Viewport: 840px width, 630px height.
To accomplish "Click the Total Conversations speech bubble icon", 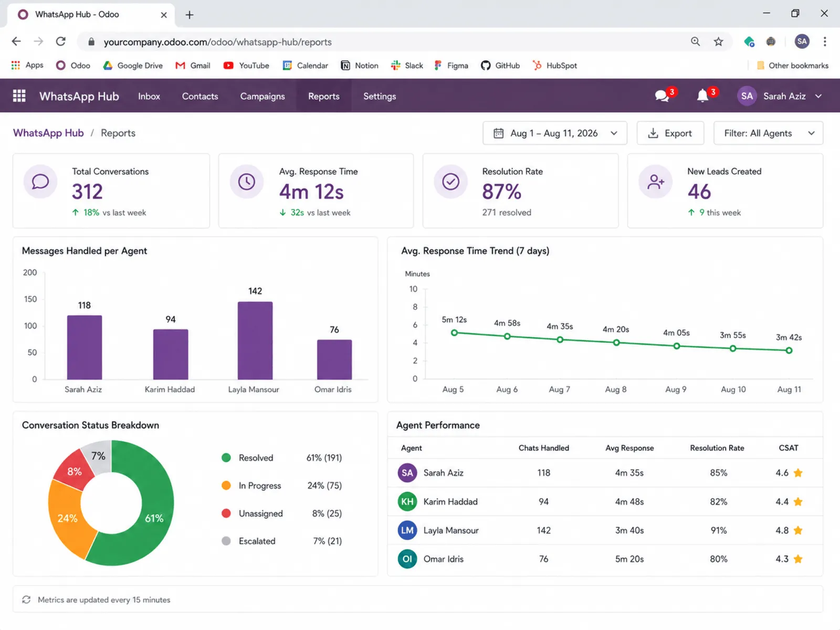I will (40, 182).
